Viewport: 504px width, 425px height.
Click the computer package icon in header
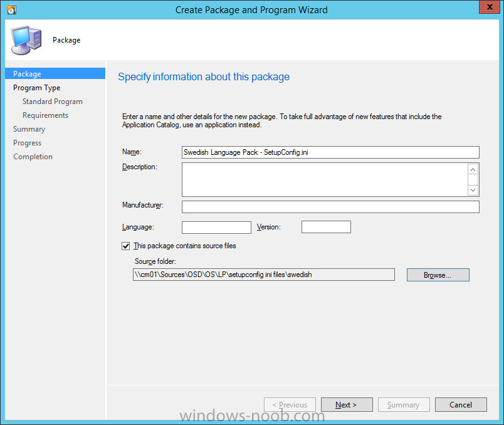click(x=26, y=40)
